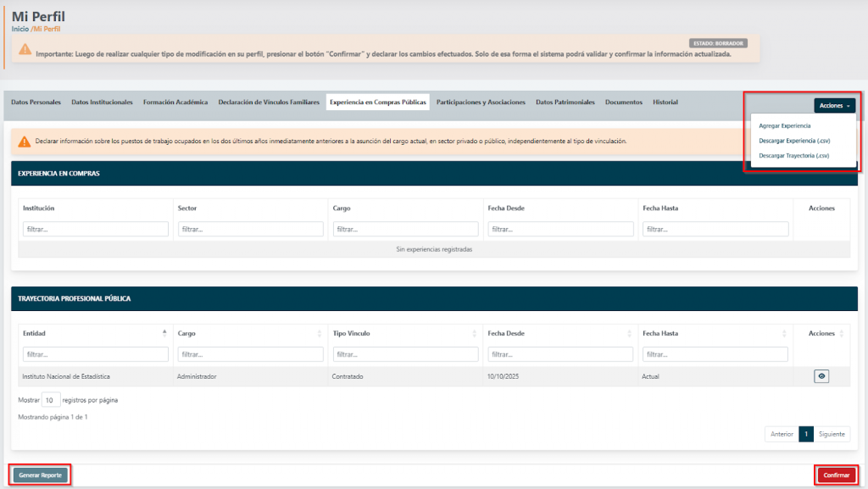Image resolution: width=868 pixels, height=489 pixels.
Task: Click Sector filter field
Action: pos(250,229)
